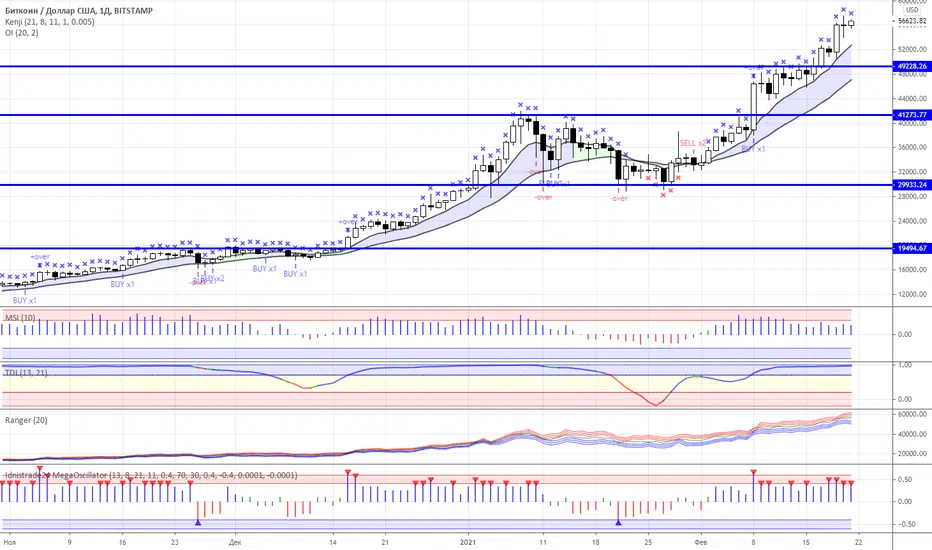This screenshot has width=932, height=550.
Task: Click the 36000.00 price axis value
Action: (x=912, y=147)
